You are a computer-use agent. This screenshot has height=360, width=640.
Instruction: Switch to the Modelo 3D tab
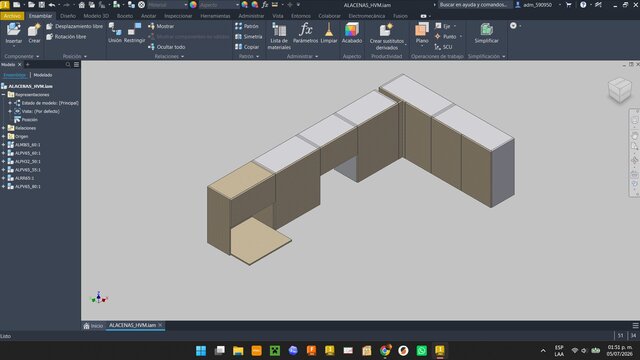pos(96,16)
